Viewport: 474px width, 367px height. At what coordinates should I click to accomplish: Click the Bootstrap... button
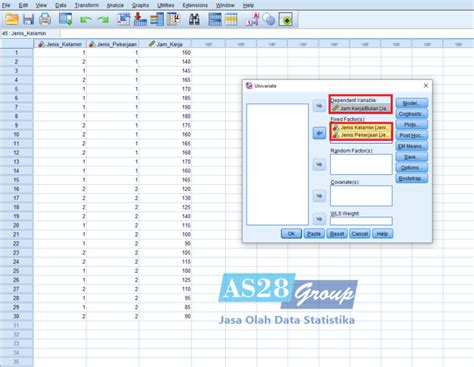[x=412, y=178]
